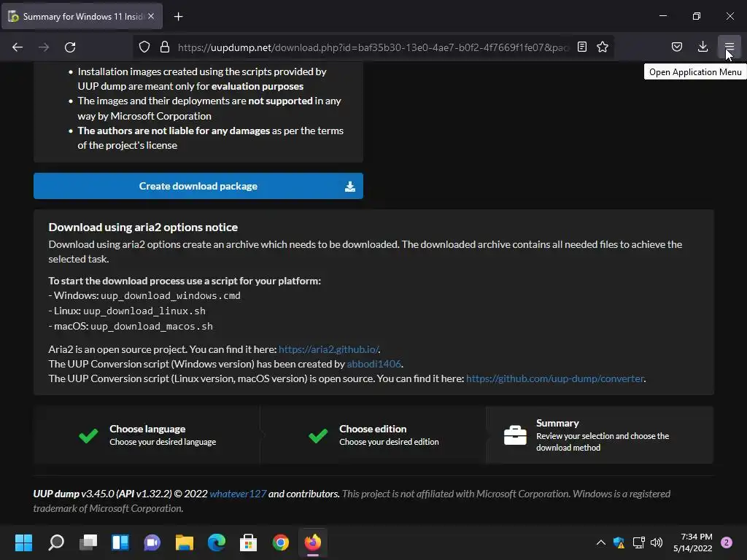The image size is (747, 560).
Task: Open the aria2.github.io link
Action: (329, 349)
